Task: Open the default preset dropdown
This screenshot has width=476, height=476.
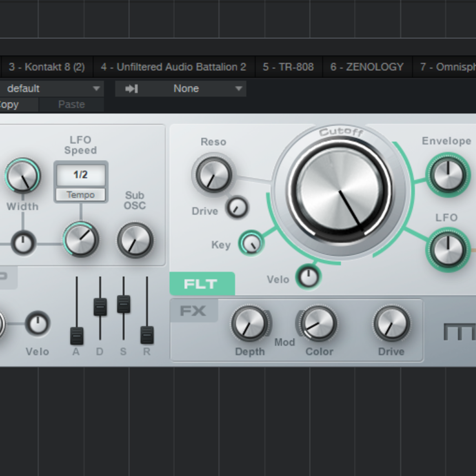Action: [x=52, y=89]
